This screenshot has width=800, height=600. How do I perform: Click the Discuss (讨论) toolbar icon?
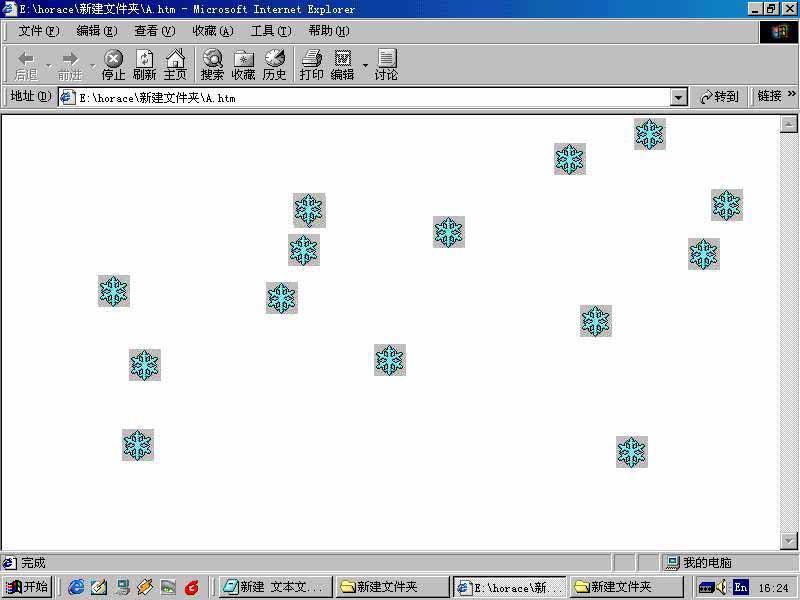(386, 65)
